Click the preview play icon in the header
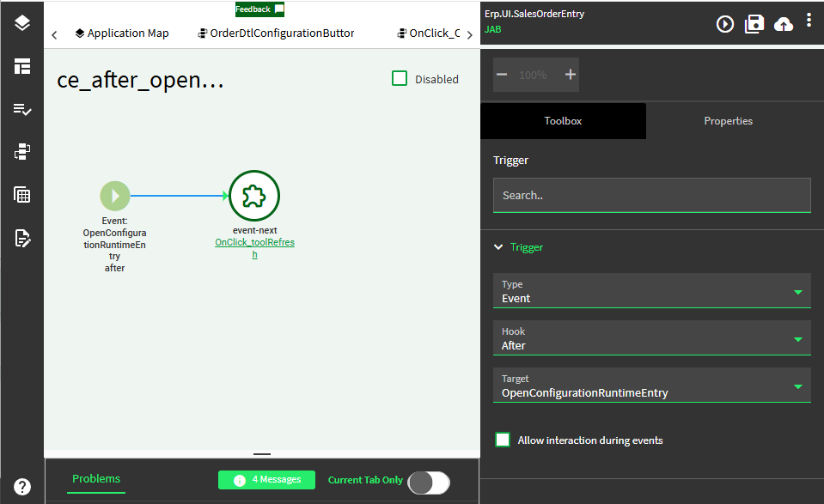Image resolution: width=824 pixels, height=504 pixels. coord(725,24)
